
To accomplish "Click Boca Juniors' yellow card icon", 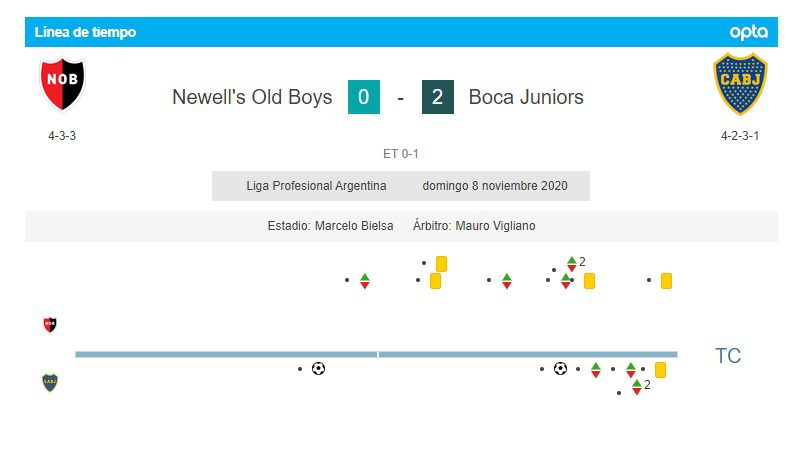I will coord(660,370).
